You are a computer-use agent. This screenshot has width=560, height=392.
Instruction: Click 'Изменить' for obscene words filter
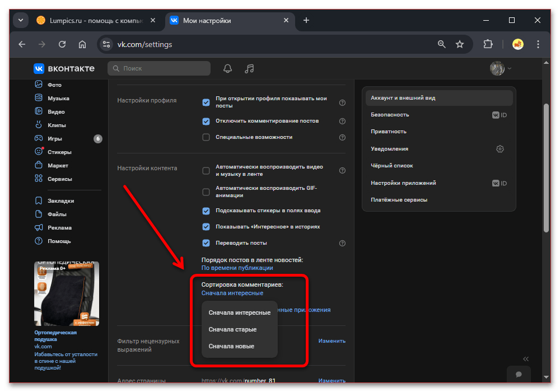pos(332,341)
